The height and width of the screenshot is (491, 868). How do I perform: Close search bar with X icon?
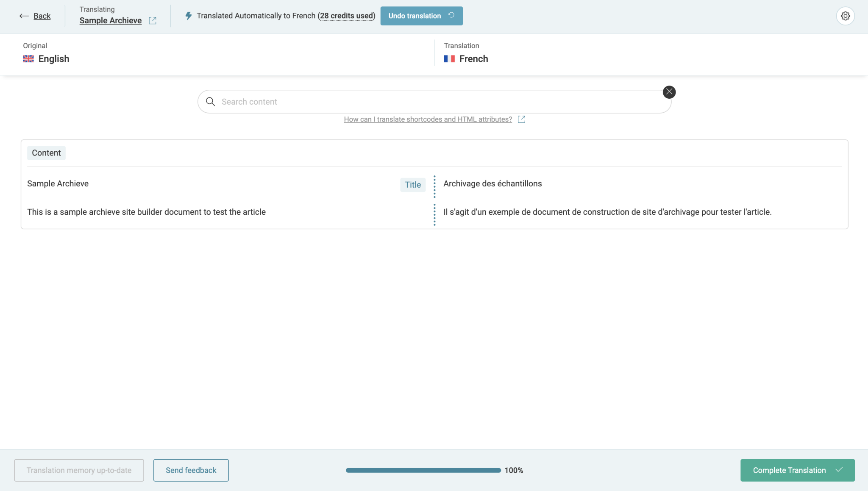click(669, 92)
